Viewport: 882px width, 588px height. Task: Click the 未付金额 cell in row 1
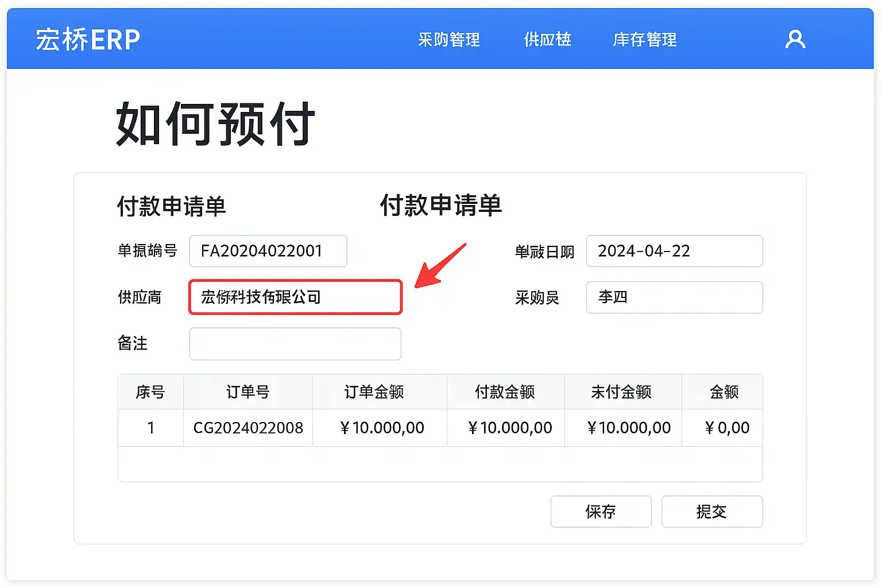[x=623, y=428]
